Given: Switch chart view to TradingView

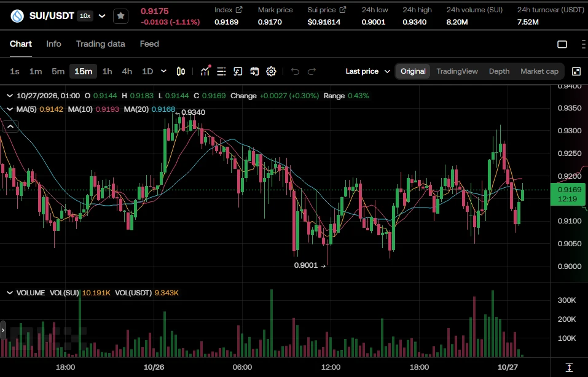Looking at the screenshot, I should pos(457,71).
